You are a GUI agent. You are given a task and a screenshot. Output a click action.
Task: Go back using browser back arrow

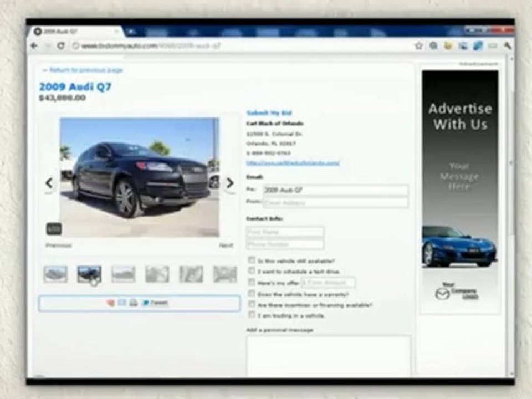[34, 45]
